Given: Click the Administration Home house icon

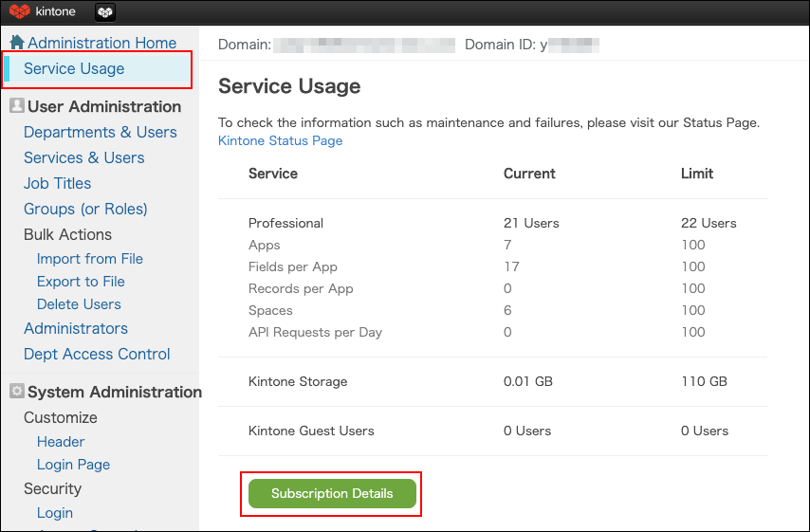Looking at the screenshot, I should point(17,43).
